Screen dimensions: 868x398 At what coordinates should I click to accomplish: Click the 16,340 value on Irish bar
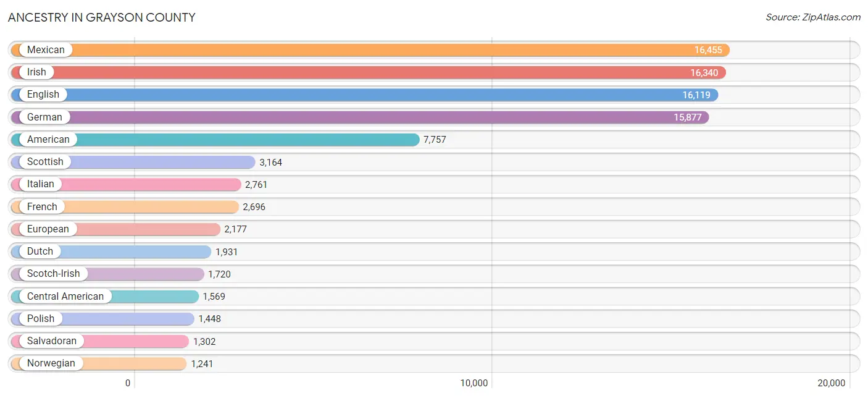[704, 73]
